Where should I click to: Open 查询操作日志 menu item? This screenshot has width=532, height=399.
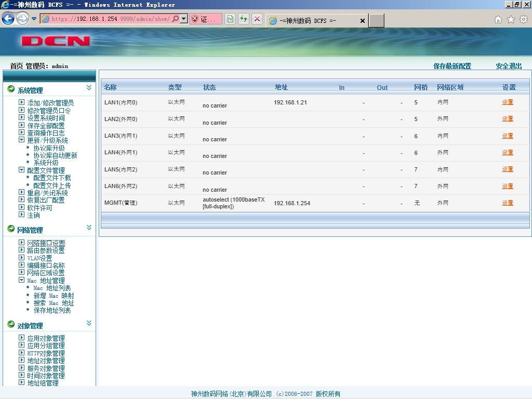46,133
